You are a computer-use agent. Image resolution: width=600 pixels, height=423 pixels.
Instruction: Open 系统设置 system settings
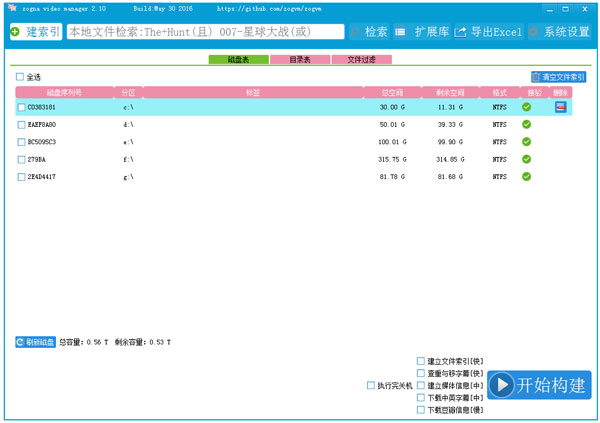coord(559,32)
